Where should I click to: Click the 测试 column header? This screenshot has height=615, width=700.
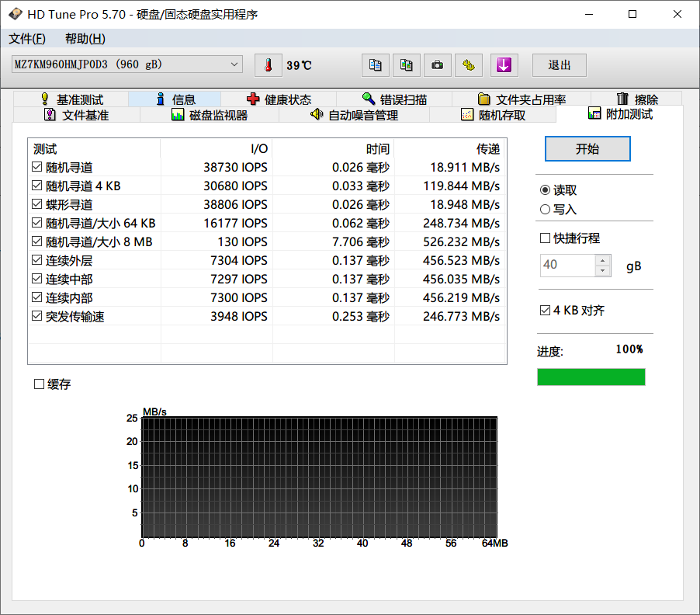click(94, 149)
